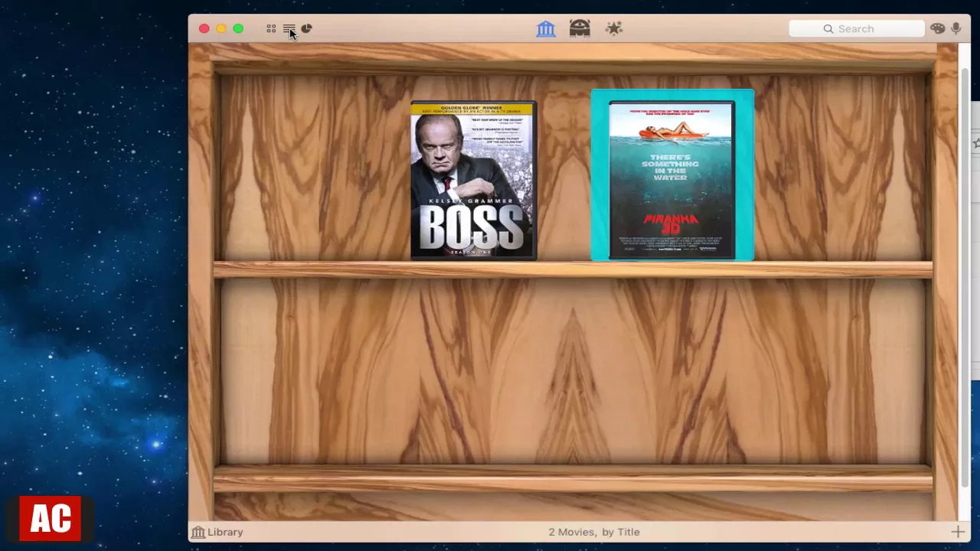The width and height of the screenshot is (980, 551).
Task: Select the Boss DVD cover
Action: (x=474, y=181)
